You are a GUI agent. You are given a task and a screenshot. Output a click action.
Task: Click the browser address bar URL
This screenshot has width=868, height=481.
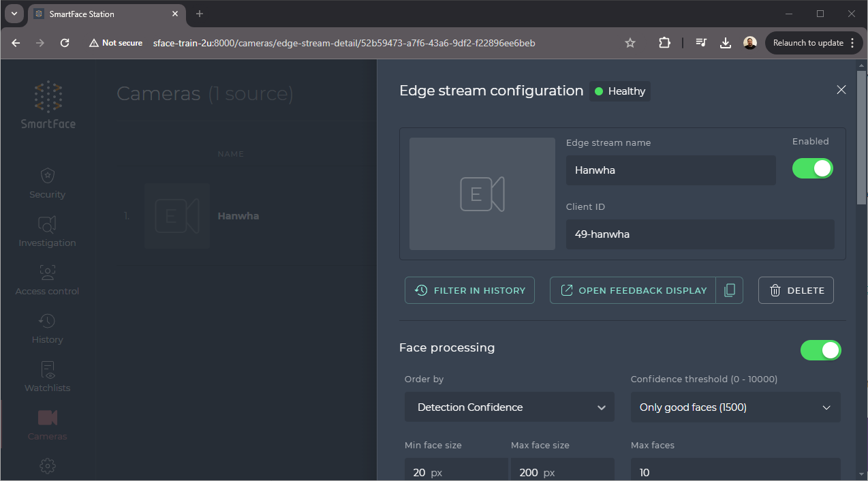(344, 43)
